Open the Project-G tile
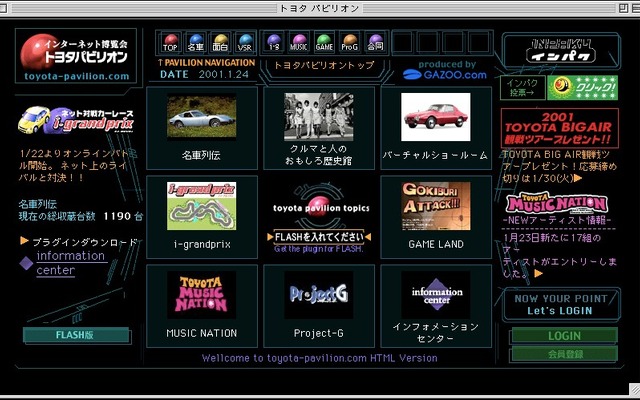The height and width of the screenshot is (400, 640). point(319,306)
